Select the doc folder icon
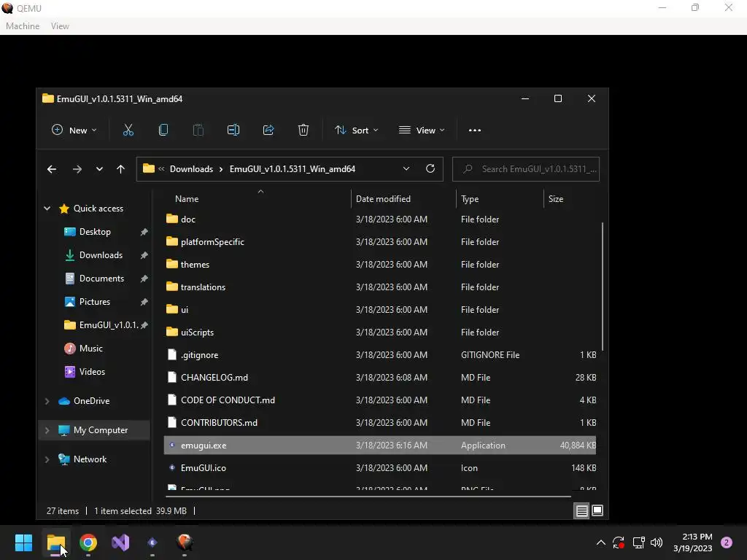This screenshot has height=560, width=747. (172, 219)
